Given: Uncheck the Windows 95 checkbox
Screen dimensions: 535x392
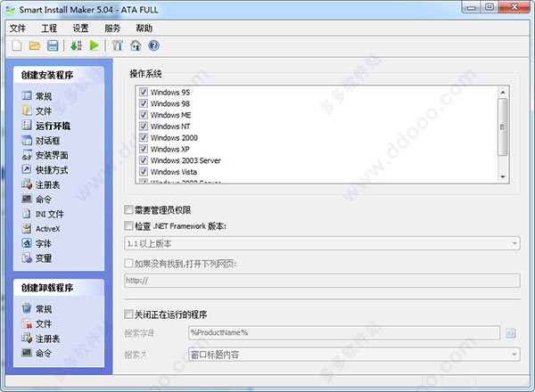Looking at the screenshot, I should pos(144,92).
